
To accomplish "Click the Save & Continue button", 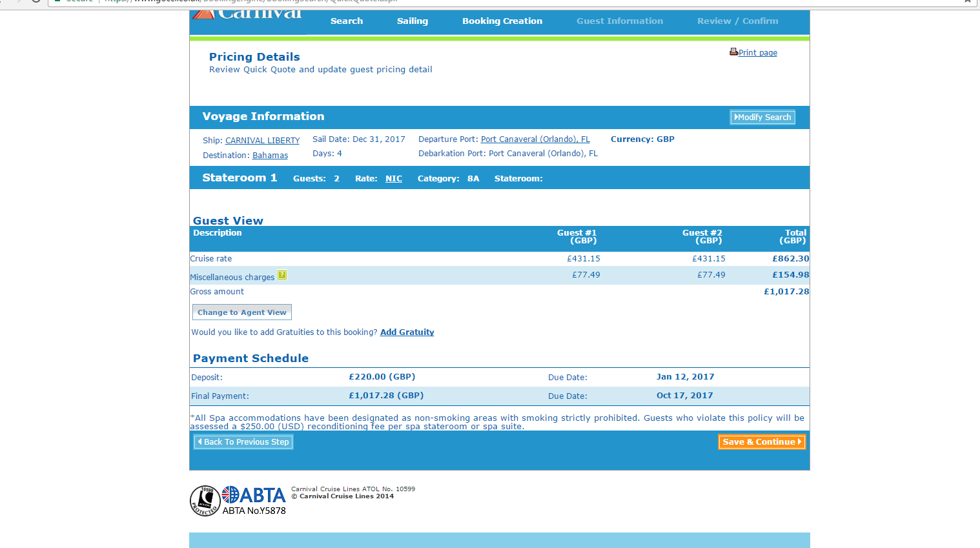I will click(x=762, y=442).
